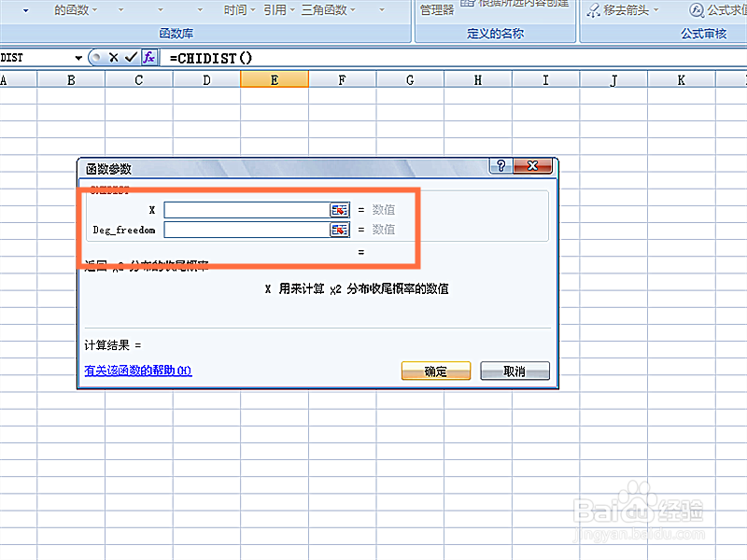Image resolution: width=747 pixels, height=560 pixels.
Task: Select column F header
Action: pos(342,80)
